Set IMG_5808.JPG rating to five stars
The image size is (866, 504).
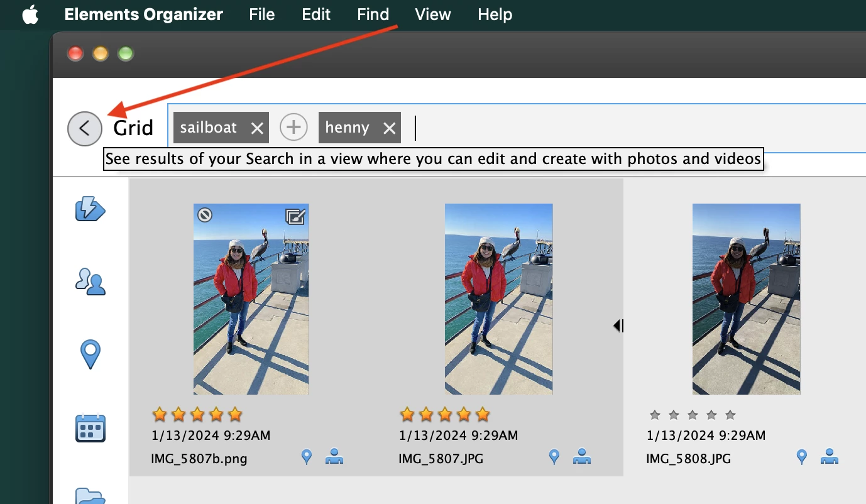tap(730, 415)
